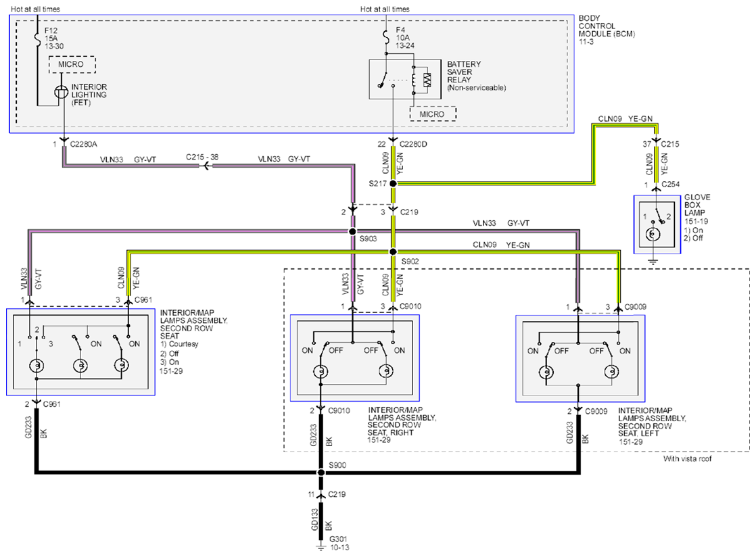Click the MICRO box below Battery Saver Relay
This screenshot has width=756, height=557.
(x=433, y=114)
